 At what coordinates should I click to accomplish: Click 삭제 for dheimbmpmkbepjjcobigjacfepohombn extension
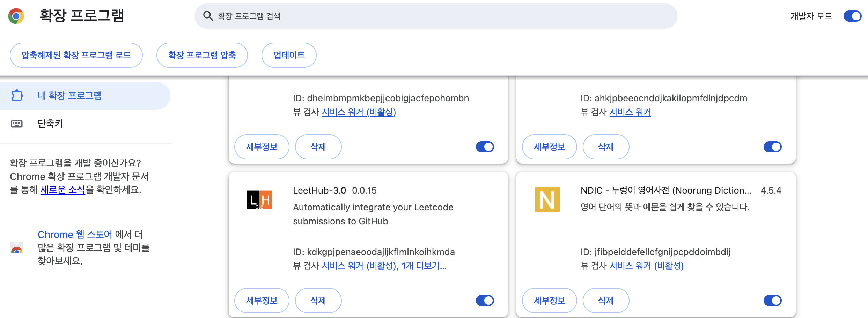[x=318, y=147]
